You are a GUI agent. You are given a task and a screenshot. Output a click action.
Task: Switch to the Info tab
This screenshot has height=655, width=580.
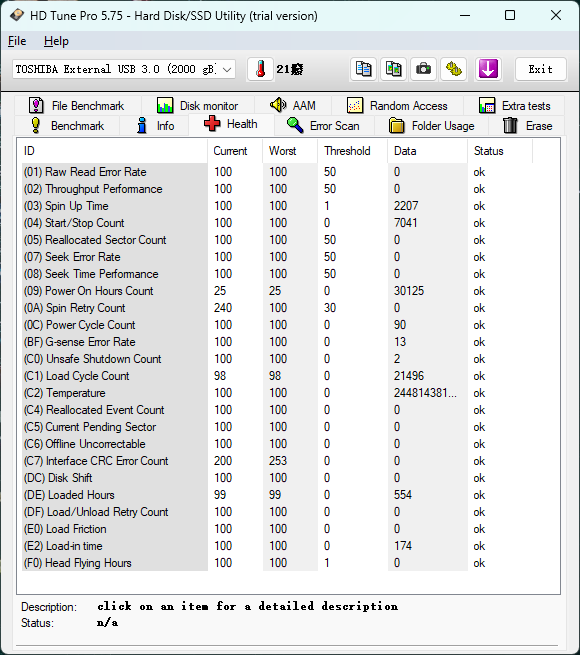coord(155,126)
